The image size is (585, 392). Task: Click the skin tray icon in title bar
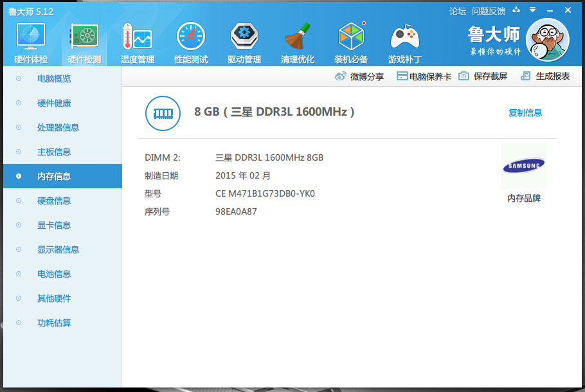pyautogui.click(x=516, y=10)
